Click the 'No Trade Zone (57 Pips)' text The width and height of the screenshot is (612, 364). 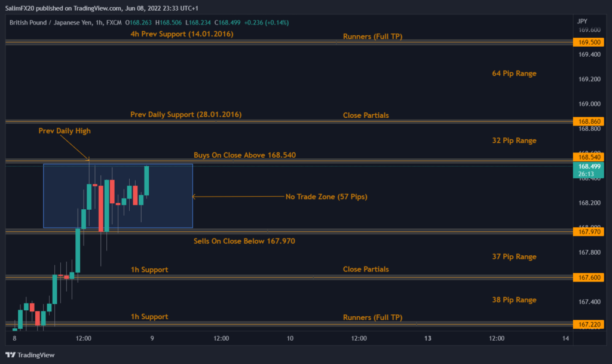327,196
